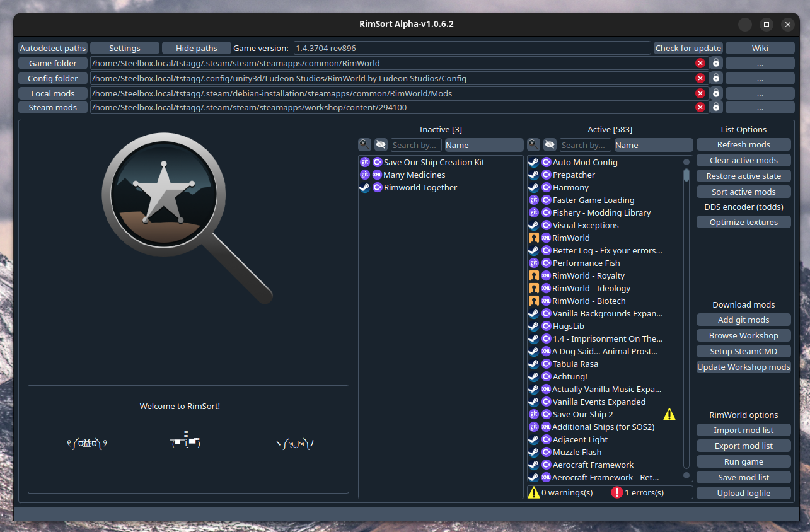Click git icon of Faster Game Loading
Screen dimensions: 810x532
click(534, 200)
